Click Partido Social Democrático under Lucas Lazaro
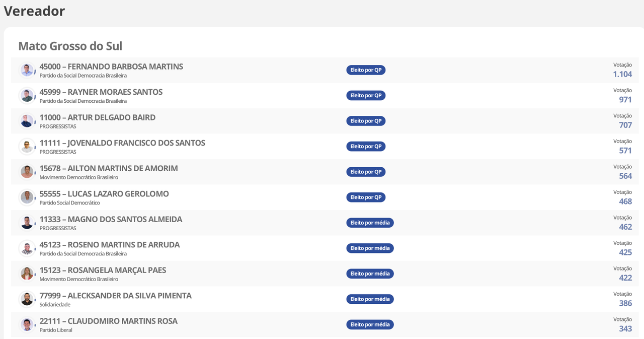 click(70, 203)
